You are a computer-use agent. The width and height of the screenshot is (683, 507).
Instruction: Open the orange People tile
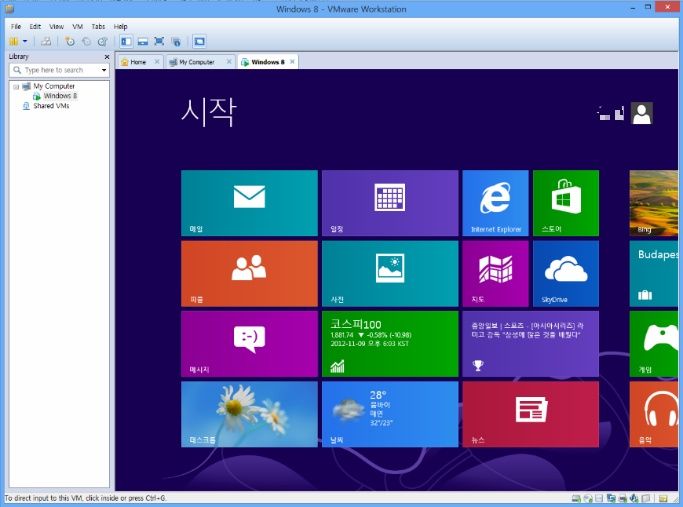pos(249,274)
